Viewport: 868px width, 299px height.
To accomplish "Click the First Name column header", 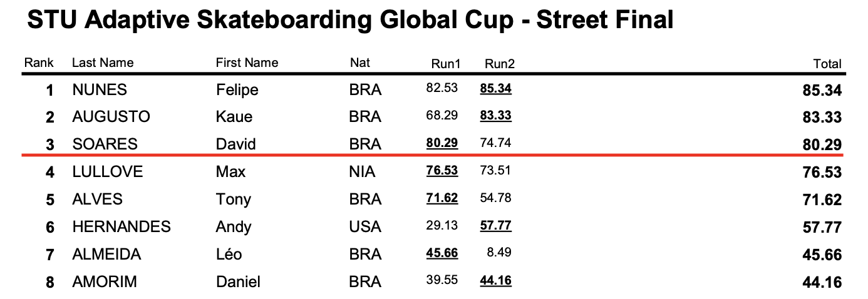I will click(247, 63).
